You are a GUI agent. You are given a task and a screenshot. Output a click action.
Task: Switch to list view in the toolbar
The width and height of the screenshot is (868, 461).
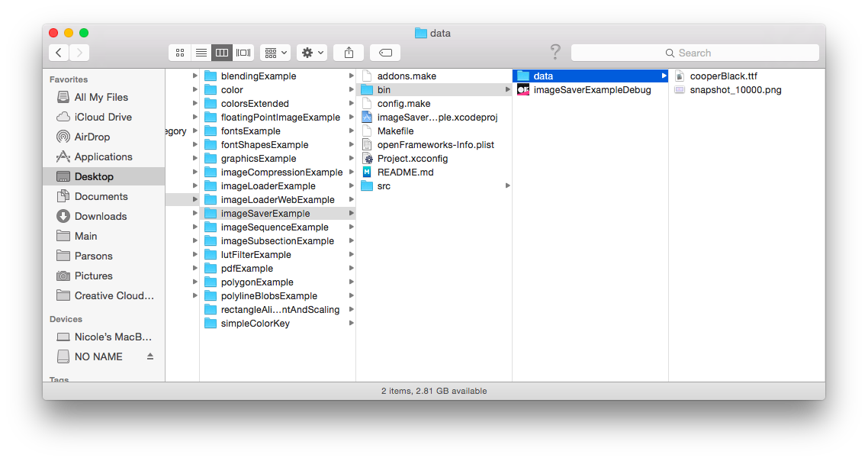point(201,52)
